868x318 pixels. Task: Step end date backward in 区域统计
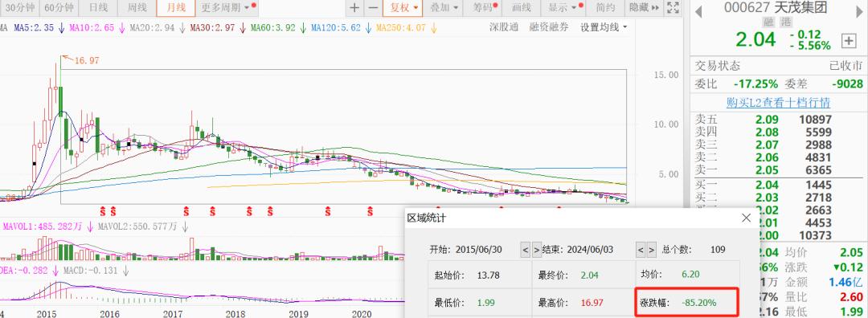pos(641,250)
